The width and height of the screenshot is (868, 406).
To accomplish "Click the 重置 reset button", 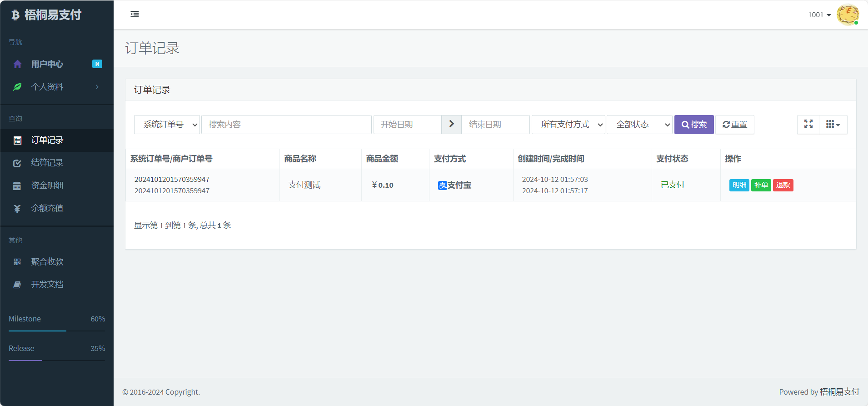I will [x=735, y=125].
